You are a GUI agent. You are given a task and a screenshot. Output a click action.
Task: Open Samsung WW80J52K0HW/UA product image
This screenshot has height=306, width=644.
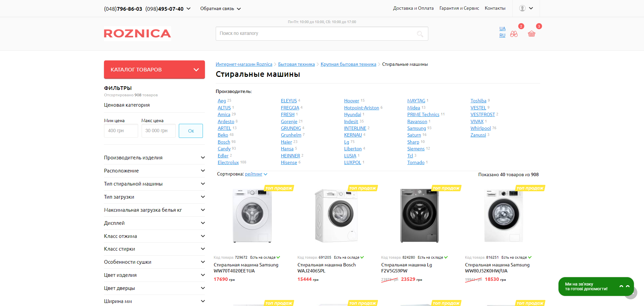click(x=503, y=215)
